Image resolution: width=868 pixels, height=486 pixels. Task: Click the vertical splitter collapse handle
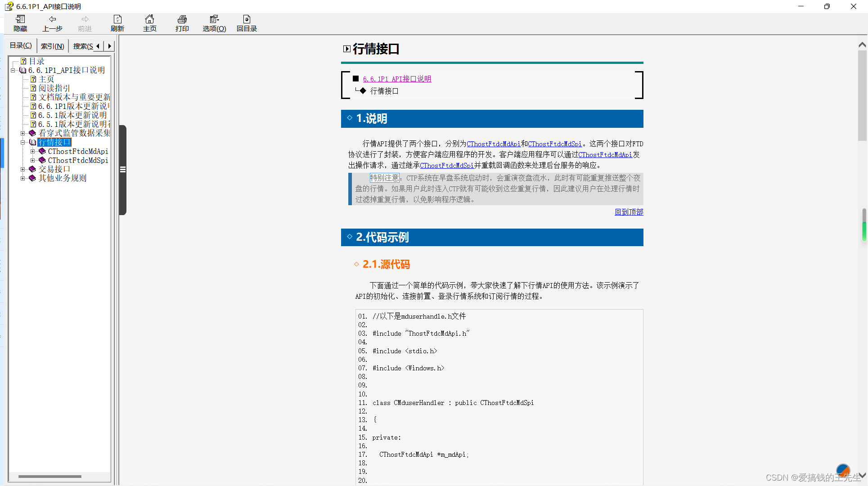coord(122,170)
